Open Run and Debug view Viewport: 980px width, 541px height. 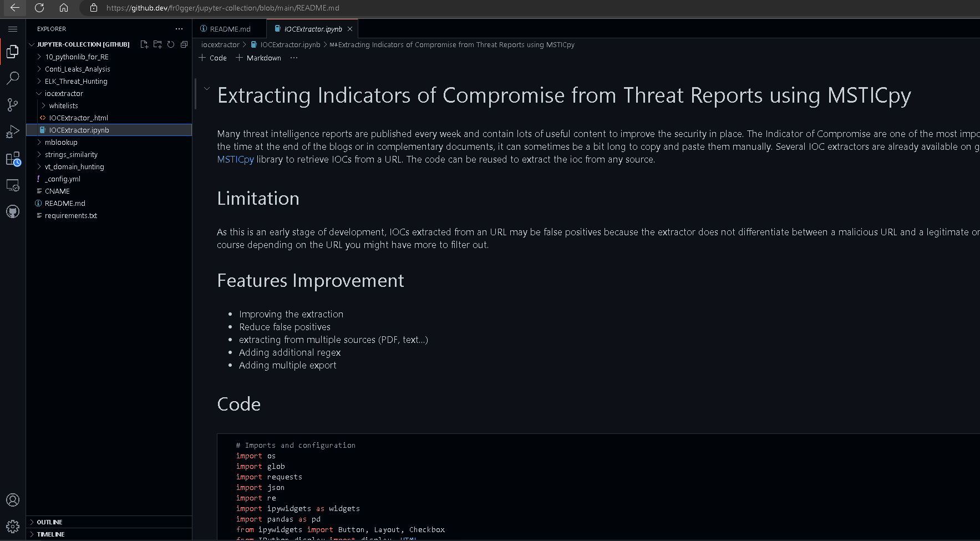[x=13, y=132]
